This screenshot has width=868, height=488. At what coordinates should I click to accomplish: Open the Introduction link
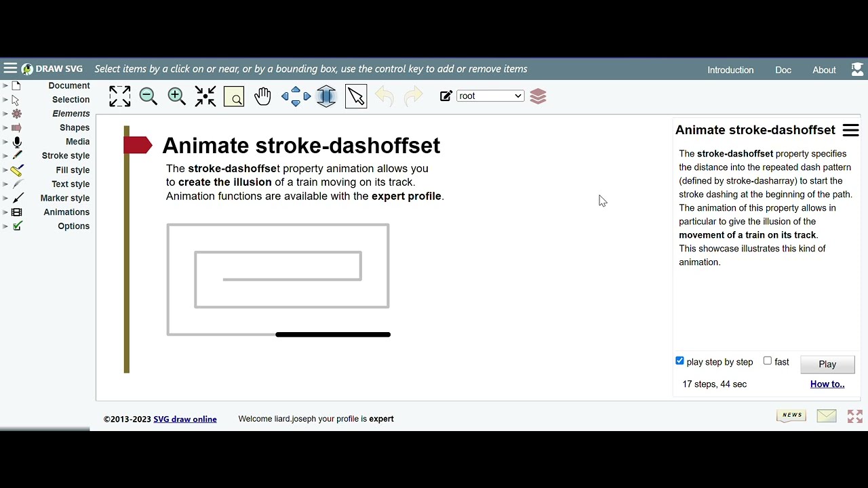click(730, 70)
